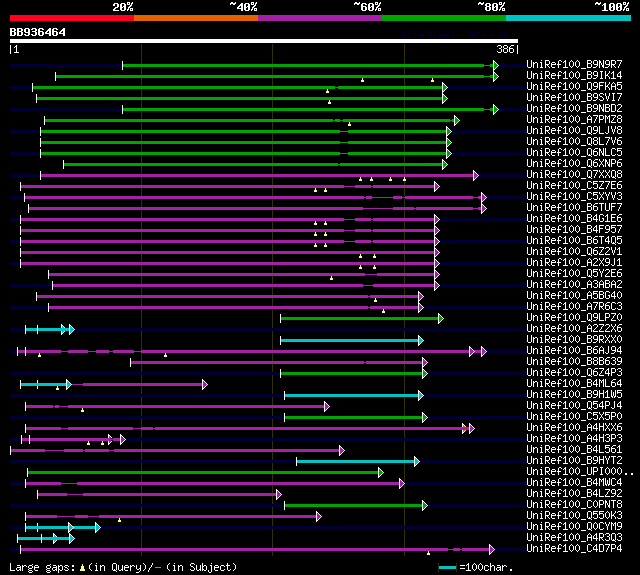Open hit UniRef100_A7PMZ8

(x=574, y=120)
